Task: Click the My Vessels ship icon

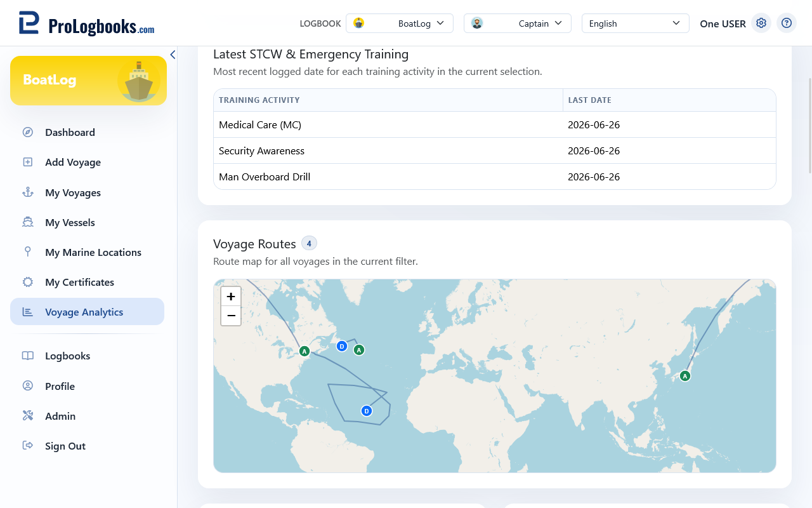Action: pos(28,222)
